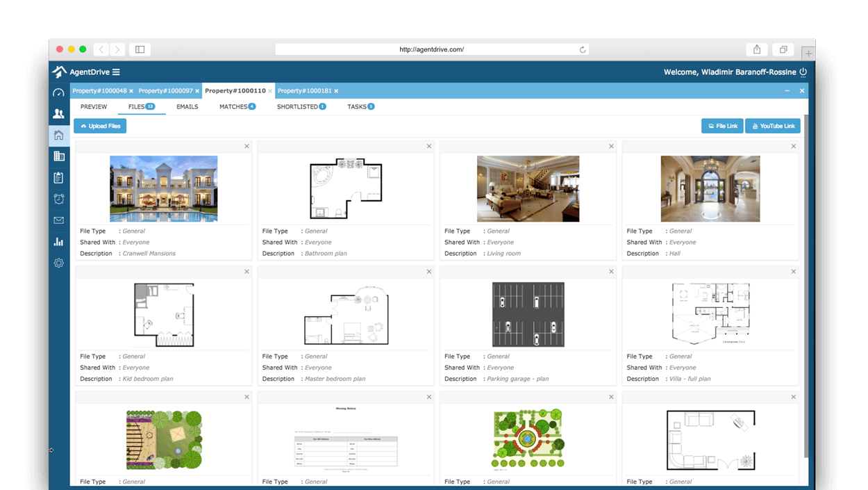868x490 pixels.
Task: Click the Upload Files button
Action: pyautogui.click(x=100, y=126)
